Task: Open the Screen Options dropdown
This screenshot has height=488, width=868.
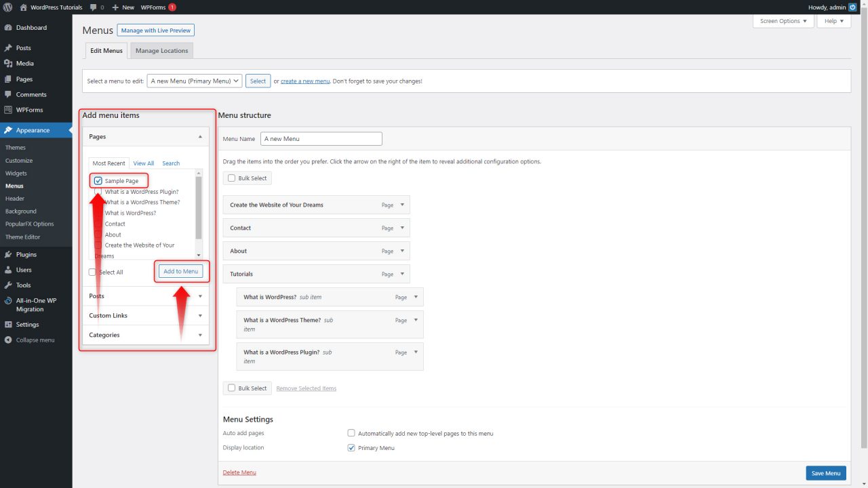Action: point(783,21)
